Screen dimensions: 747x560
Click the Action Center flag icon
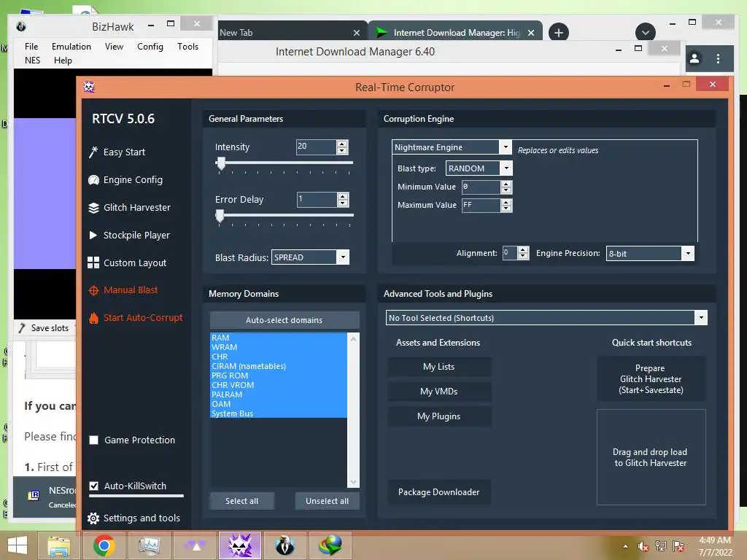coord(678,546)
